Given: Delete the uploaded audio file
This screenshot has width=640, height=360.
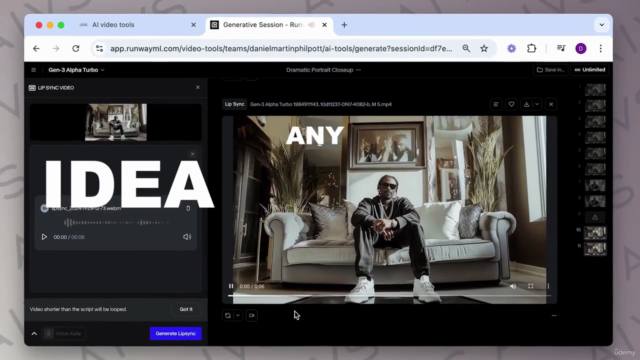Looking at the screenshot, I should point(188,208).
